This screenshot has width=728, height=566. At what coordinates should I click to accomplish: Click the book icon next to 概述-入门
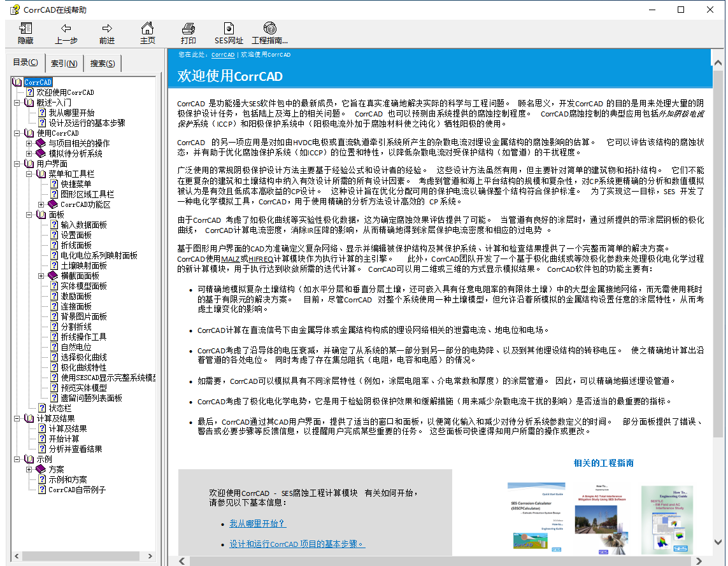[x=29, y=103]
